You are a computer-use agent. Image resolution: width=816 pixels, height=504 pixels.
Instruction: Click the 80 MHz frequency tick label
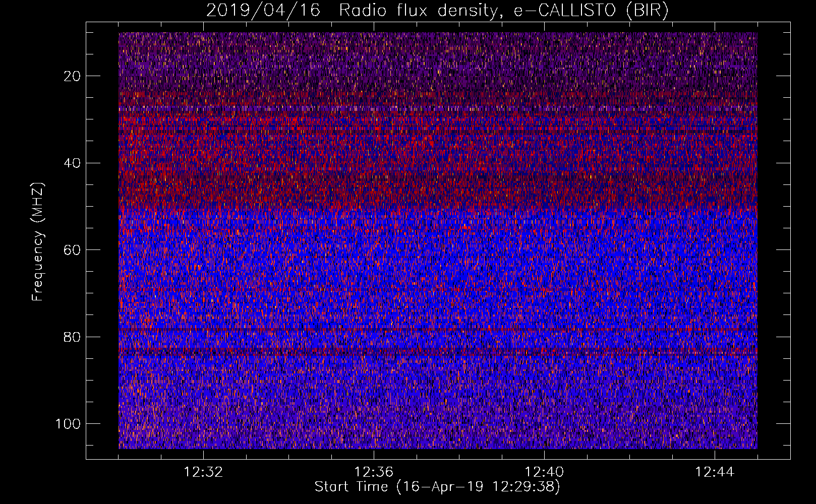tap(72, 337)
